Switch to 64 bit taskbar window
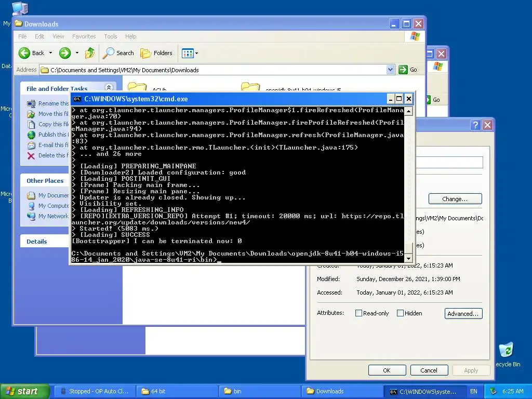The height and width of the screenshot is (399, 532). [177, 391]
